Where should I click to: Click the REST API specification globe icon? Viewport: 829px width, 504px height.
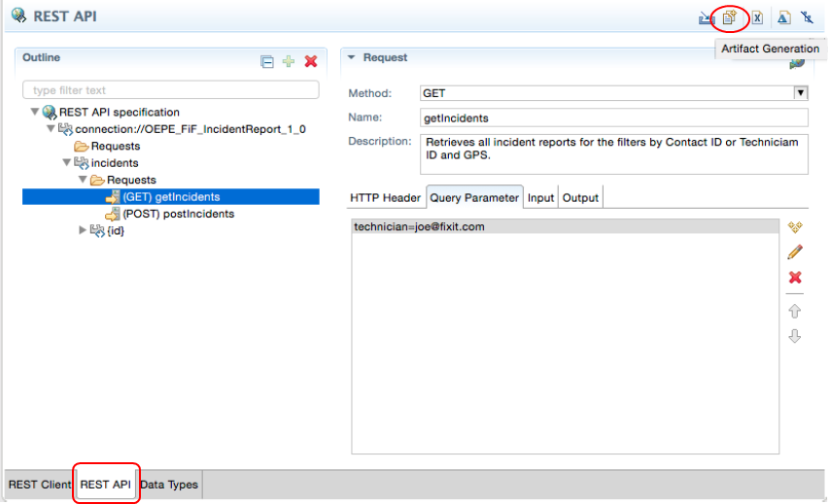50,112
